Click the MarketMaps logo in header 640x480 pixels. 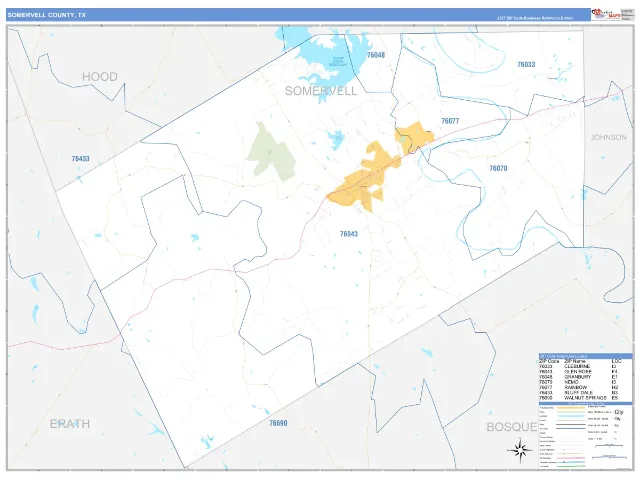(605, 14)
